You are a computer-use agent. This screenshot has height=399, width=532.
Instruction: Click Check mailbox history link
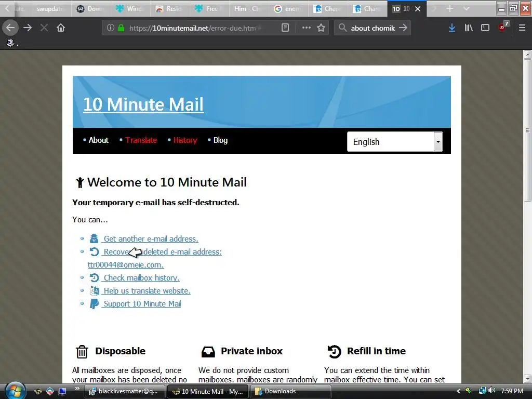point(141,278)
